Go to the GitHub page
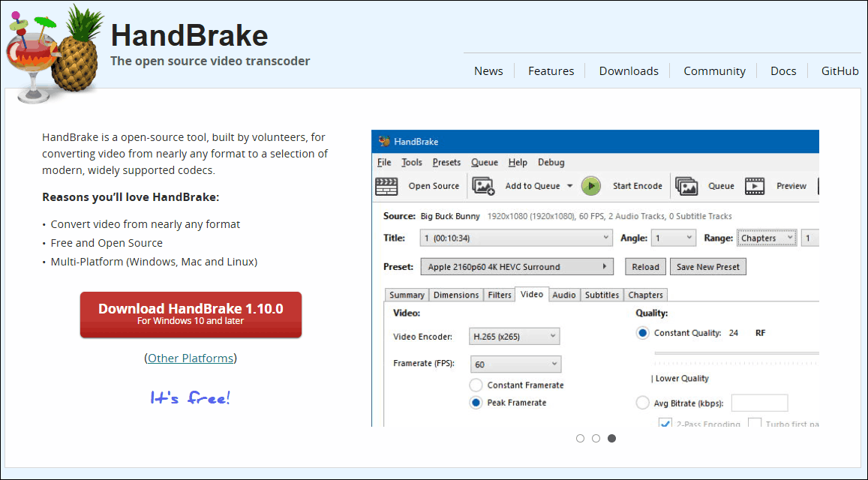Image resolution: width=868 pixels, height=480 pixels. pyautogui.click(x=839, y=70)
